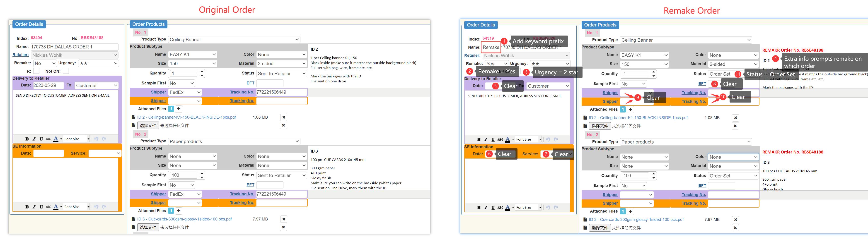This screenshot has height=249, width=868.
Task: Click Undo in Original Order delivery note editor
Action: coord(96,139)
